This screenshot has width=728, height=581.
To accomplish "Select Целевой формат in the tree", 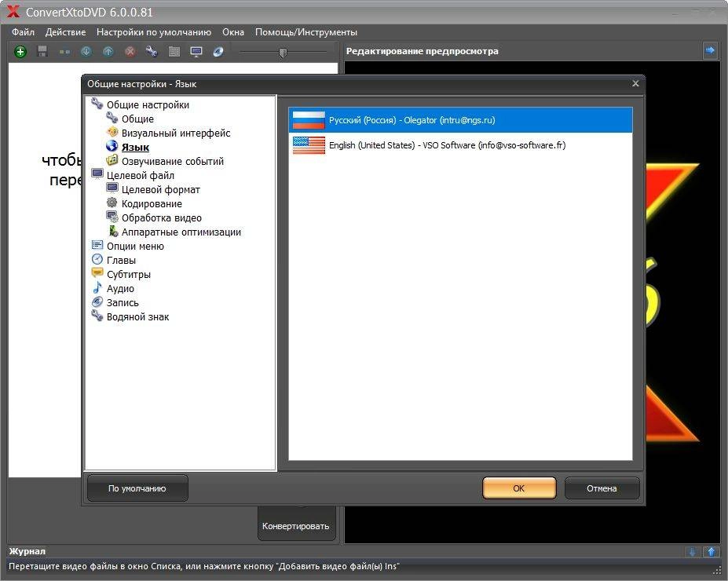I will pyautogui.click(x=161, y=190).
